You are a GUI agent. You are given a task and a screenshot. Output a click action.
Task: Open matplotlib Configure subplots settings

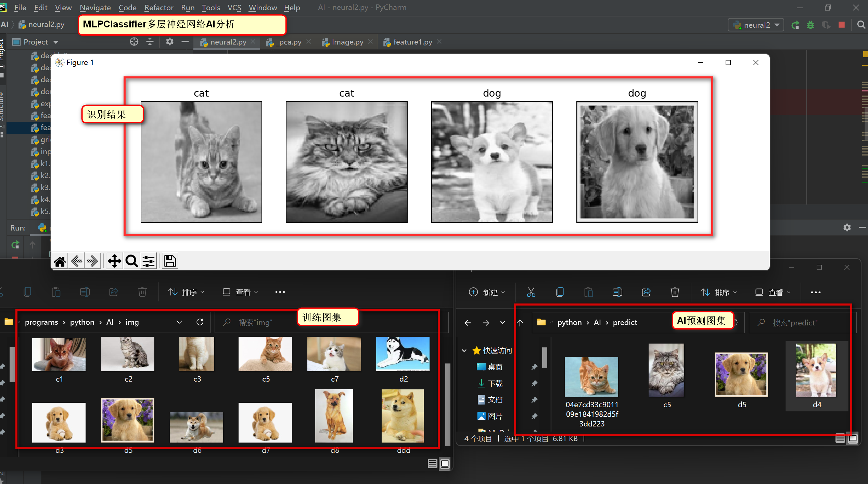[149, 261]
